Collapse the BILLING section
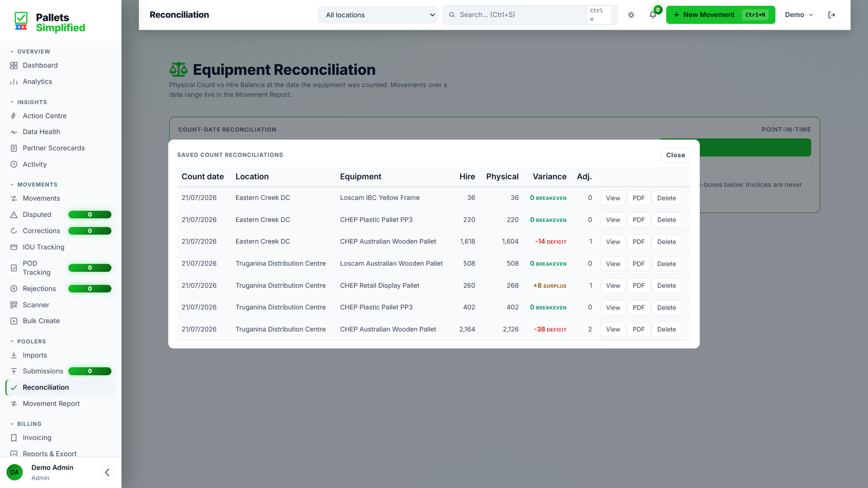The width and height of the screenshot is (868, 488). 26,424
